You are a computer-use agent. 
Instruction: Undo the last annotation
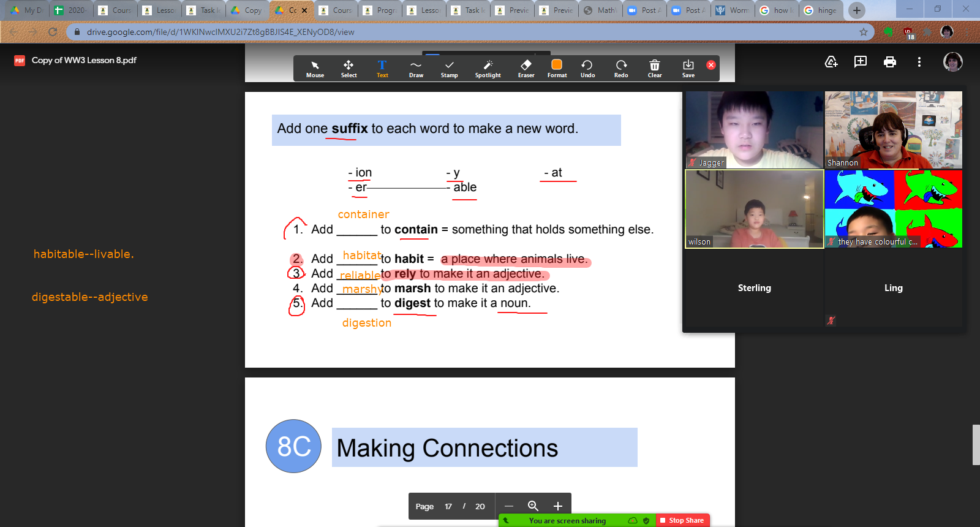[587, 69]
